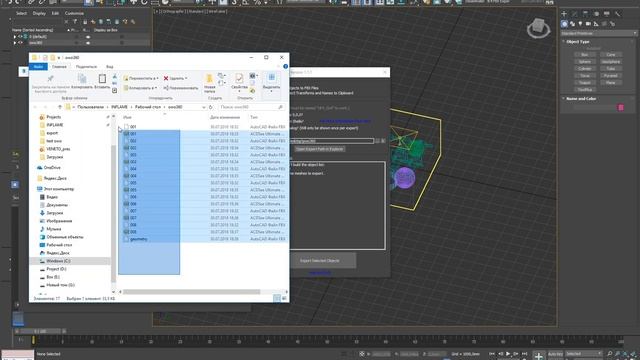Sort by the Дата изменения column header

pyautogui.click(x=225, y=117)
